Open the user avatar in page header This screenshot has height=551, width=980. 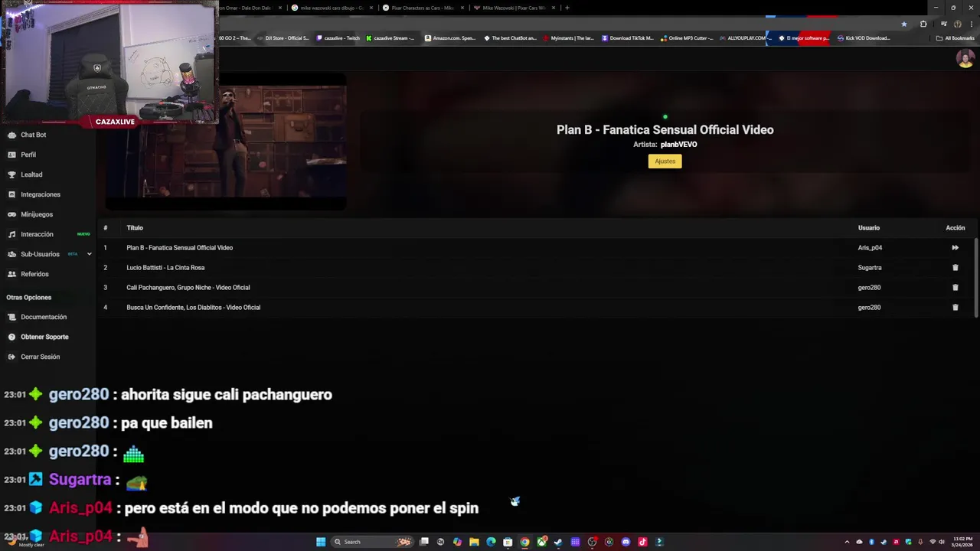965,59
